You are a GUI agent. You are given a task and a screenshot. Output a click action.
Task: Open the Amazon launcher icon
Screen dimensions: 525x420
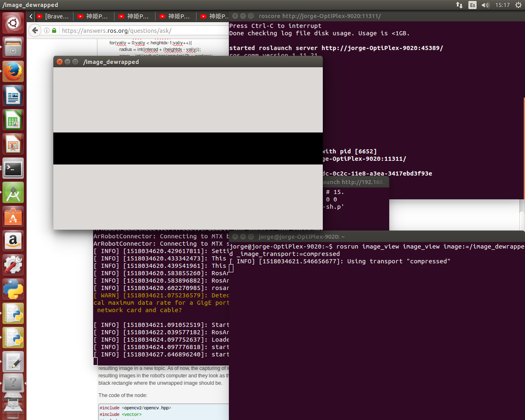(x=13, y=241)
